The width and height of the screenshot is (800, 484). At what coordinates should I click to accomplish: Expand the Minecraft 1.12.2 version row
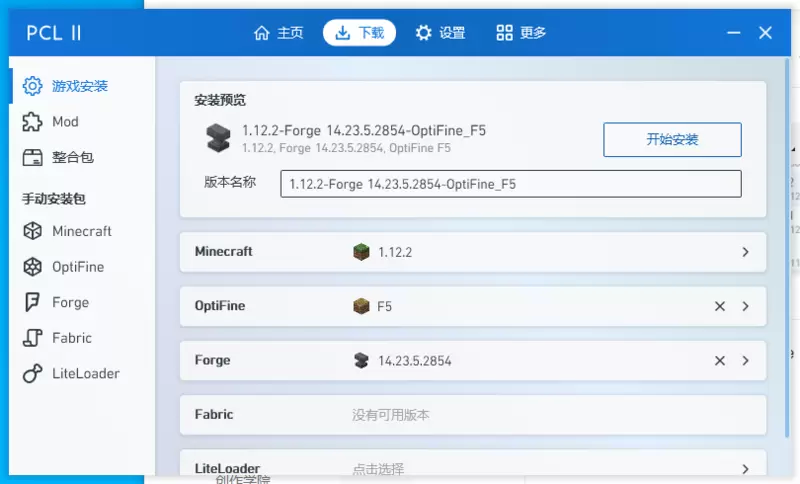(x=472, y=252)
